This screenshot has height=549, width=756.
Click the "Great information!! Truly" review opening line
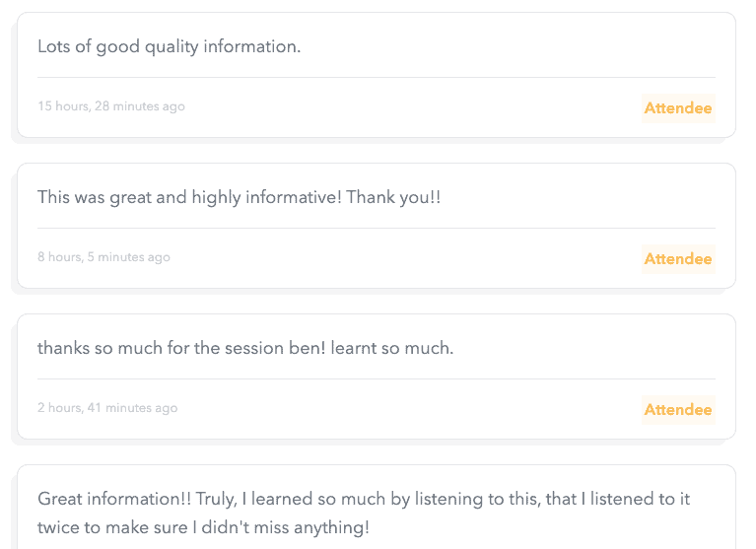point(364,499)
